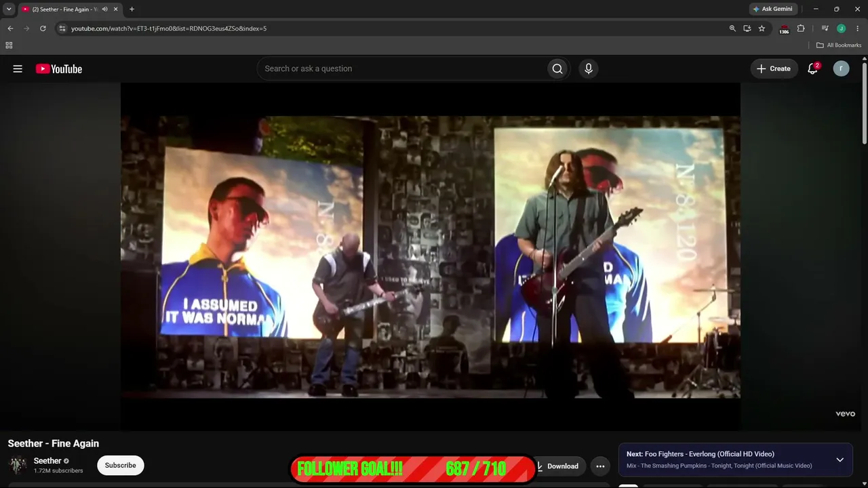
Task: Subscribe to the Seether channel
Action: pyautogui.click(x=121, y=466)
